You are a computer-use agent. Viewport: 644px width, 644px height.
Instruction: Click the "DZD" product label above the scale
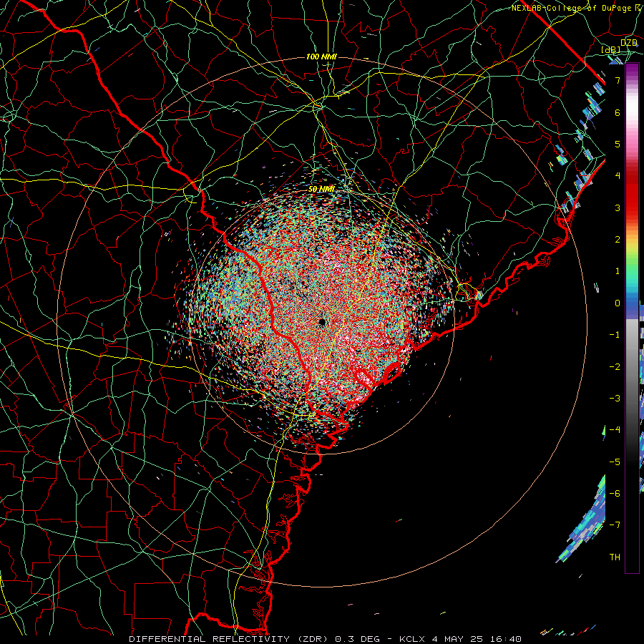coord(628,43)
